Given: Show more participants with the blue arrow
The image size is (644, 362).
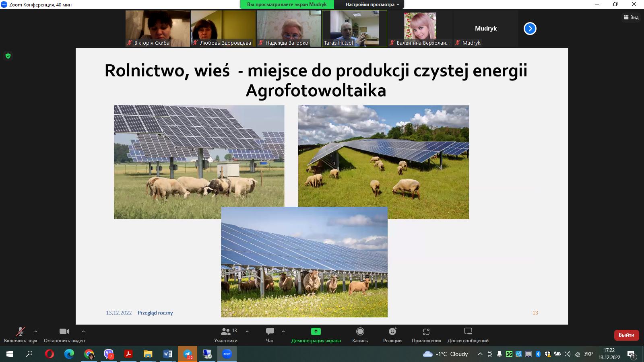Looking at the screenshot, I should coord(530,29).
